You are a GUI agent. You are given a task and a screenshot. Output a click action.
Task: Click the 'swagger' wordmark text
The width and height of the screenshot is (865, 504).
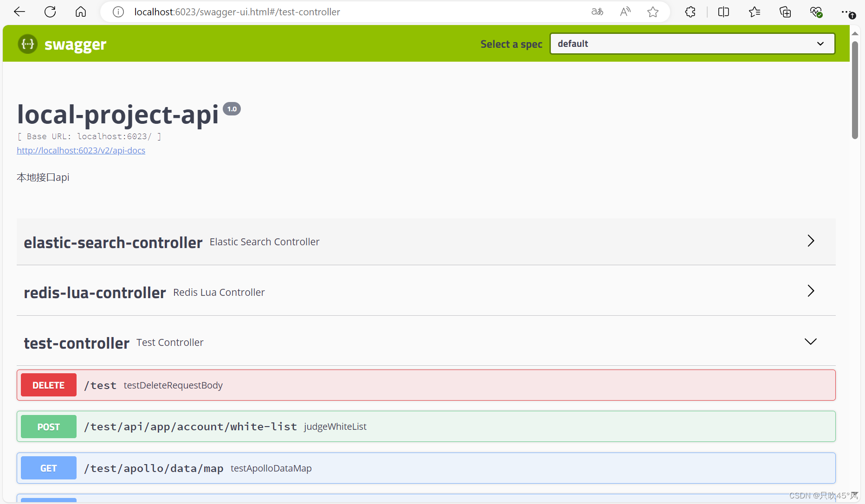75,45
